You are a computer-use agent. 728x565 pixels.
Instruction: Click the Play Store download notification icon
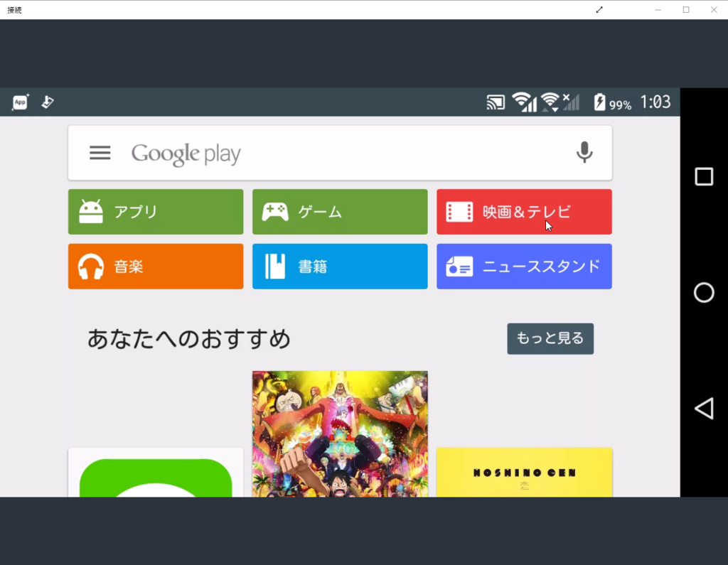(48, 102)
